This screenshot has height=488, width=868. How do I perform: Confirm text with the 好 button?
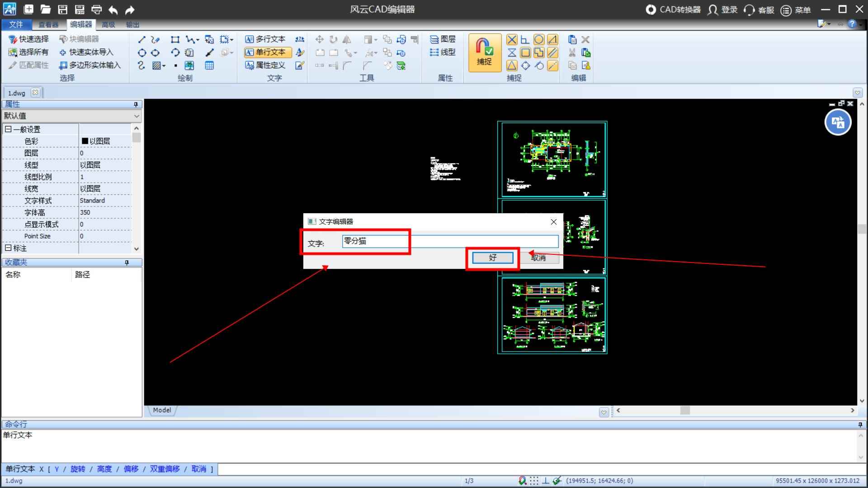[x=492, y=258]
